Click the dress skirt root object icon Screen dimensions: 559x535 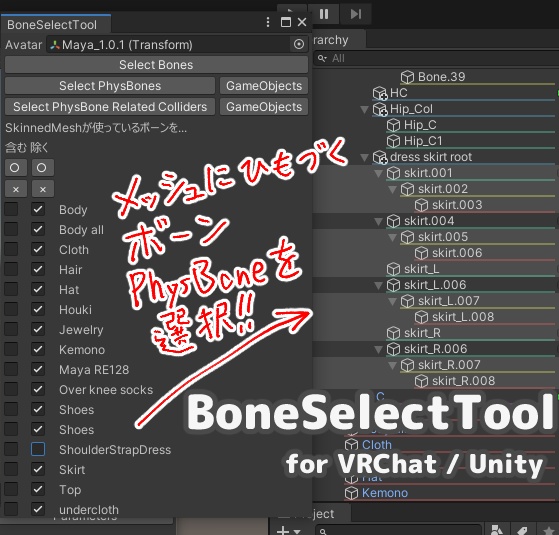380,157
